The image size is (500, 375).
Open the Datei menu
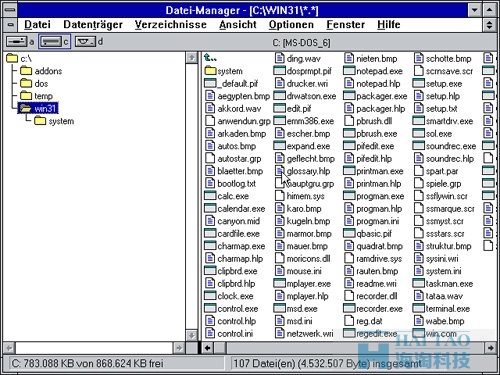tap(37, 25)
